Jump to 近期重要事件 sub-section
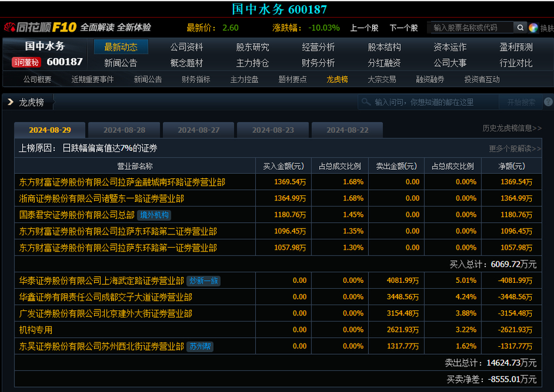The height and width of the screenshot is (392, 554). click(93, 80)
